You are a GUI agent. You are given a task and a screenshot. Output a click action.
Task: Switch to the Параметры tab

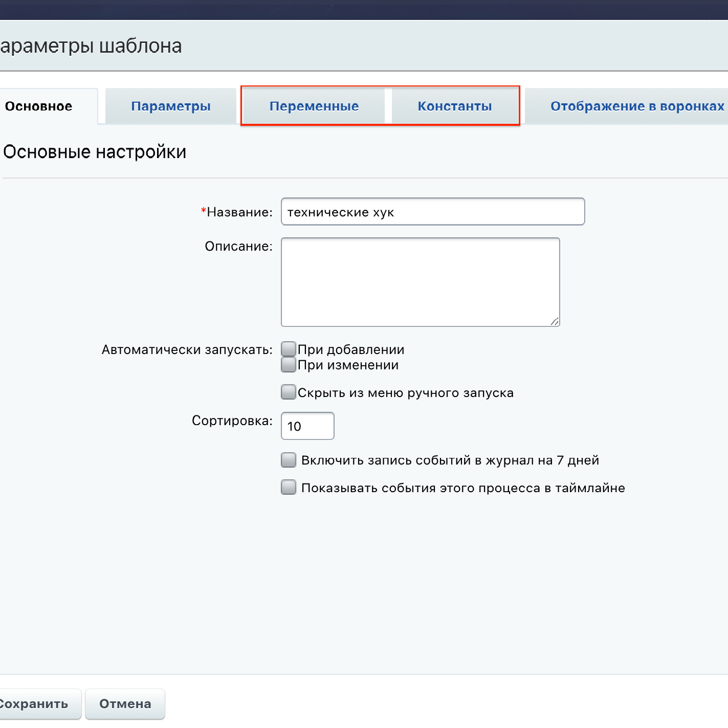pos(170,106)
